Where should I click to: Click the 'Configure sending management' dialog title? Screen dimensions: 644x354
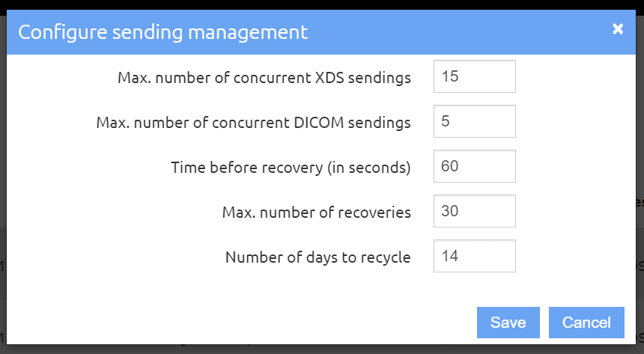click(x=163, y=32)
